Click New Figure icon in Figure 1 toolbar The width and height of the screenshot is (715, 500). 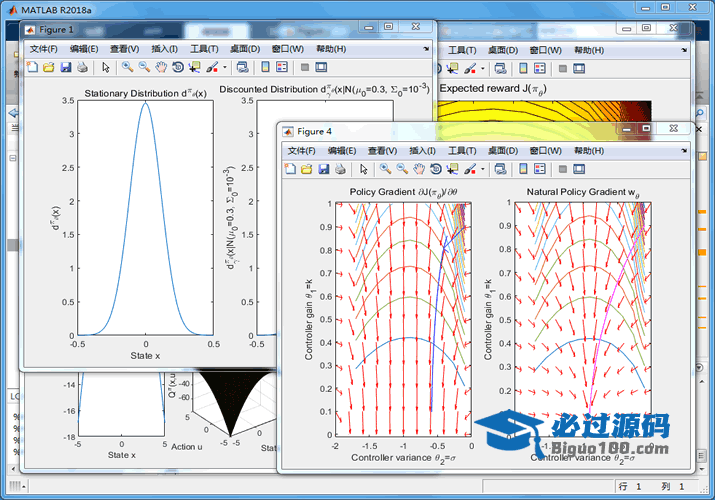click(31, 68)
